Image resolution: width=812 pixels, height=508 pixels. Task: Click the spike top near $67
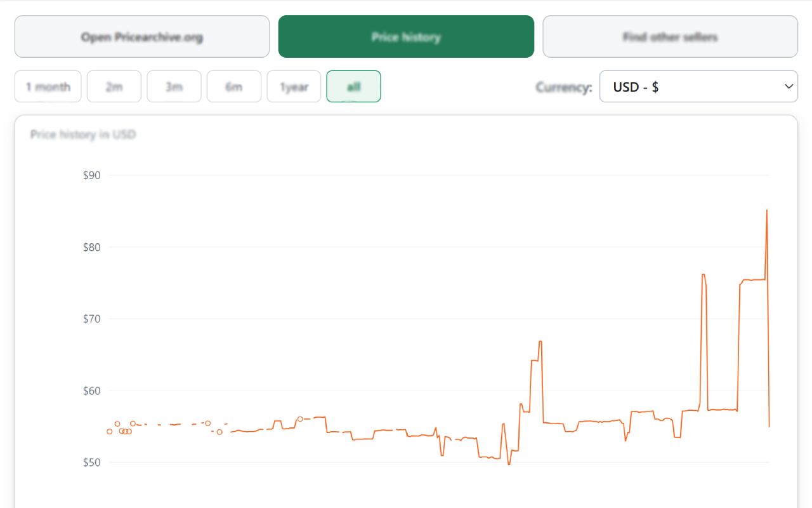pyautogui.click(x=540, y=342)
